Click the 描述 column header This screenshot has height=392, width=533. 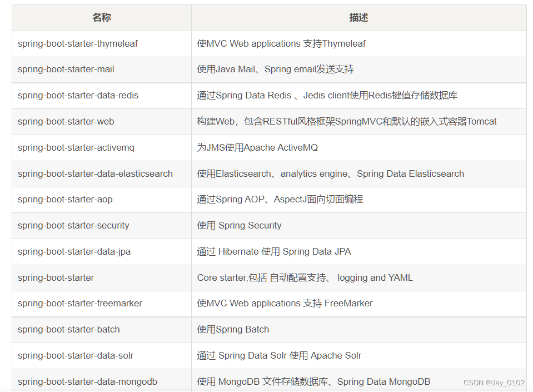tap(358, 17)
